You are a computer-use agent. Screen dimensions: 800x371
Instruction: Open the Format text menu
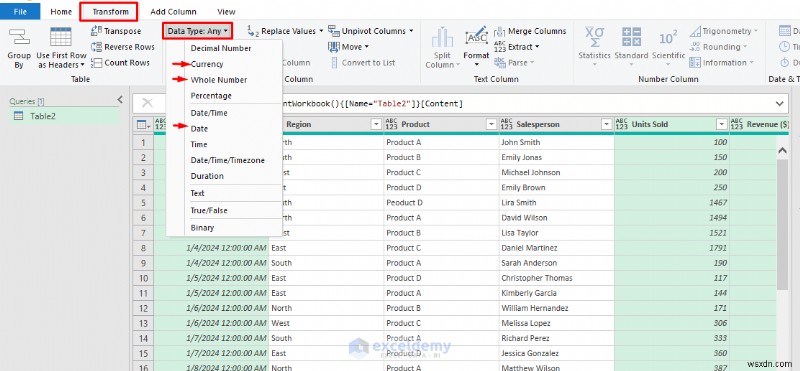(x=477, y=48)
